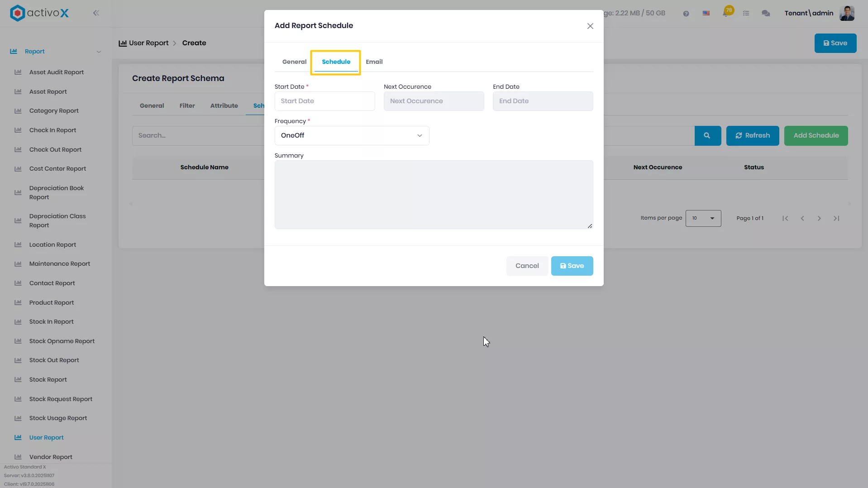Open task list icon in header
This screenshot has height=488, width=868.
tap(746, 14)
